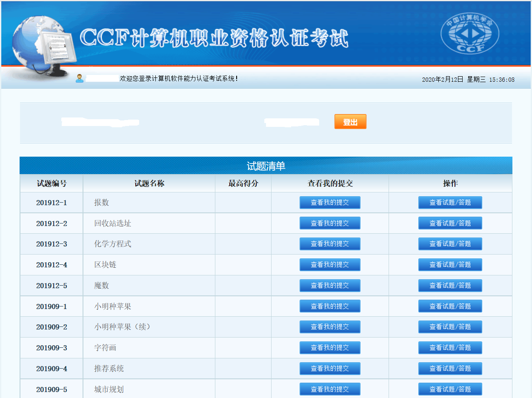View my submissions for 201912-4 区块链

329,264
